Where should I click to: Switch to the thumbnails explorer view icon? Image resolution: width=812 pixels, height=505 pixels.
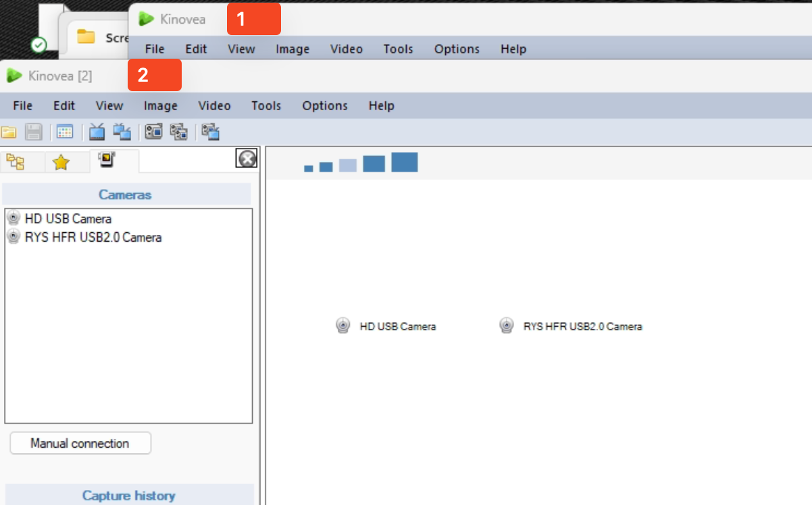[65, 132]
